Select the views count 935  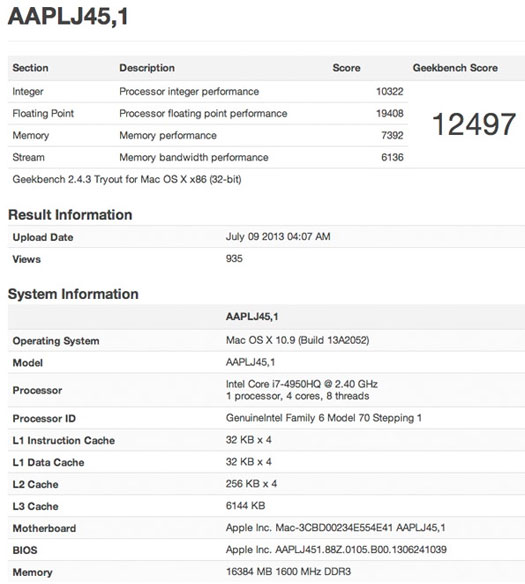point(234,258)
